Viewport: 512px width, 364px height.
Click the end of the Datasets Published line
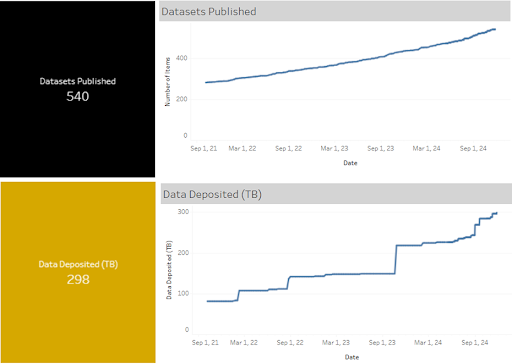pyautogui.click(x=495, y=29)
